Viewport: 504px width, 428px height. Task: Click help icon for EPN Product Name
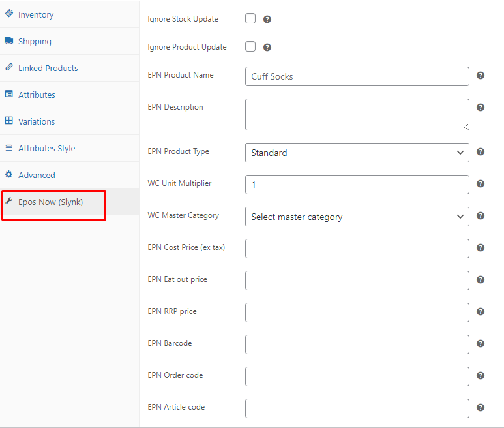pos(481,75)
